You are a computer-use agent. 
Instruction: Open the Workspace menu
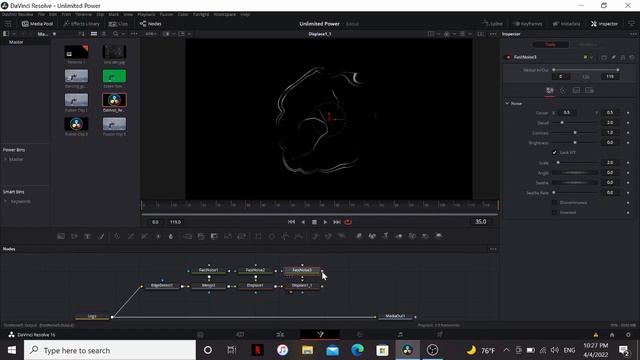tap(224, 14)
